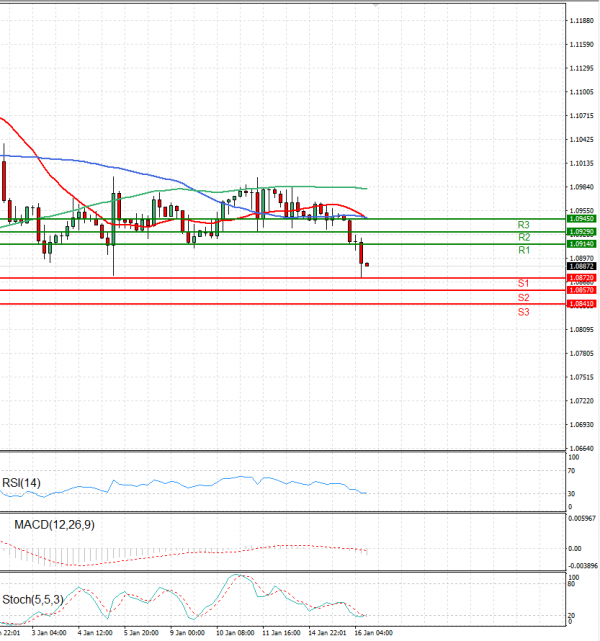Click the 1.10425 price axis value

[x=582, y=139]
